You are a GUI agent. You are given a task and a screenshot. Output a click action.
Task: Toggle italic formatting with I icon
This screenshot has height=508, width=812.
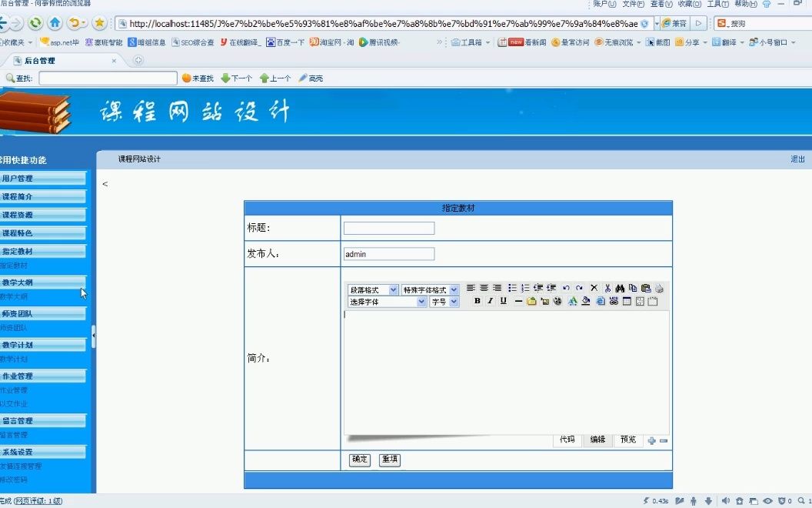point(491,301)
